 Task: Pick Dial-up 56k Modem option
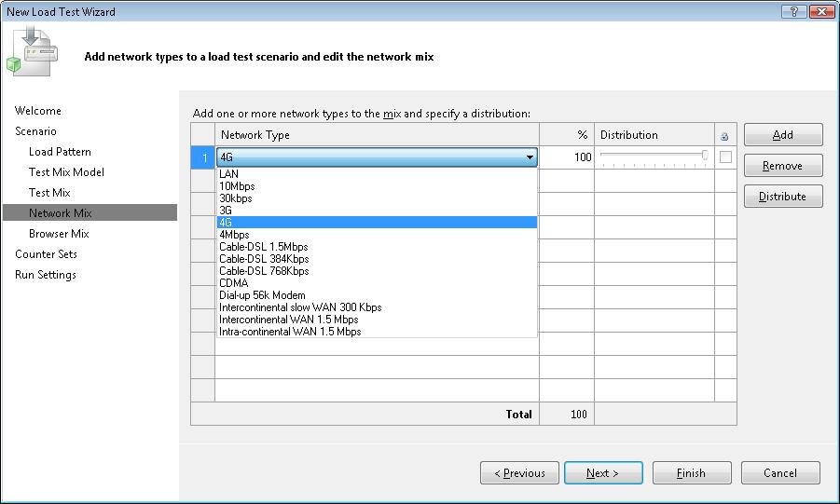262,295
